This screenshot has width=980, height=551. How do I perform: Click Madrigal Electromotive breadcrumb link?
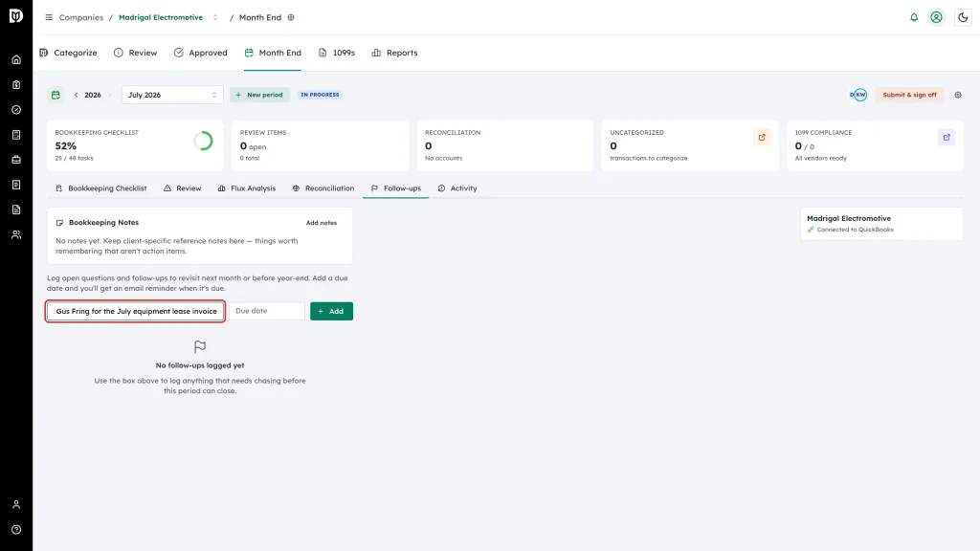[161, 17]
